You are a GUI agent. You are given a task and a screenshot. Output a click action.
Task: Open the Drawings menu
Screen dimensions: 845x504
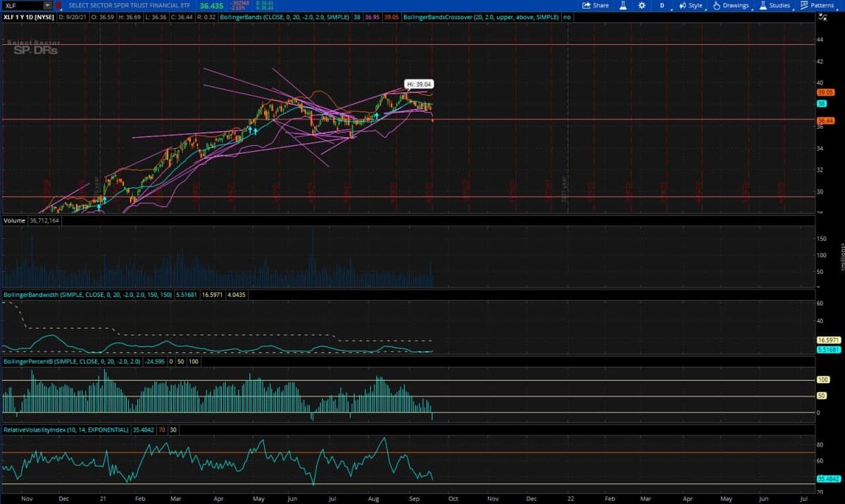point(731,5)
